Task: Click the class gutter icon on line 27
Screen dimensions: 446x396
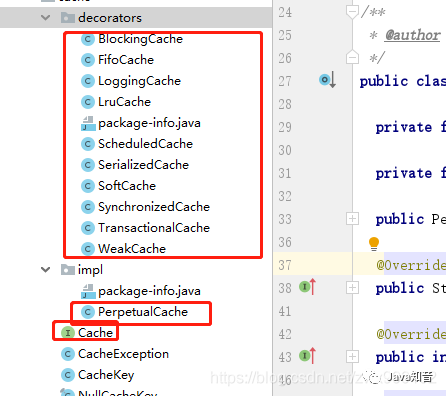Action: (x=327, y=80)
